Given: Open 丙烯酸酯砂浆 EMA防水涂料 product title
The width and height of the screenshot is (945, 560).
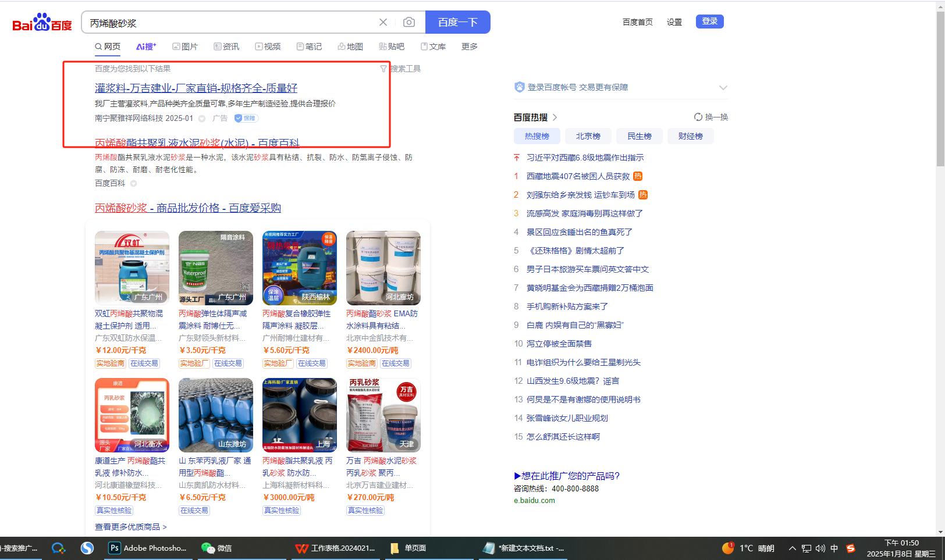Looking at the screenshot, I should 382,319.
